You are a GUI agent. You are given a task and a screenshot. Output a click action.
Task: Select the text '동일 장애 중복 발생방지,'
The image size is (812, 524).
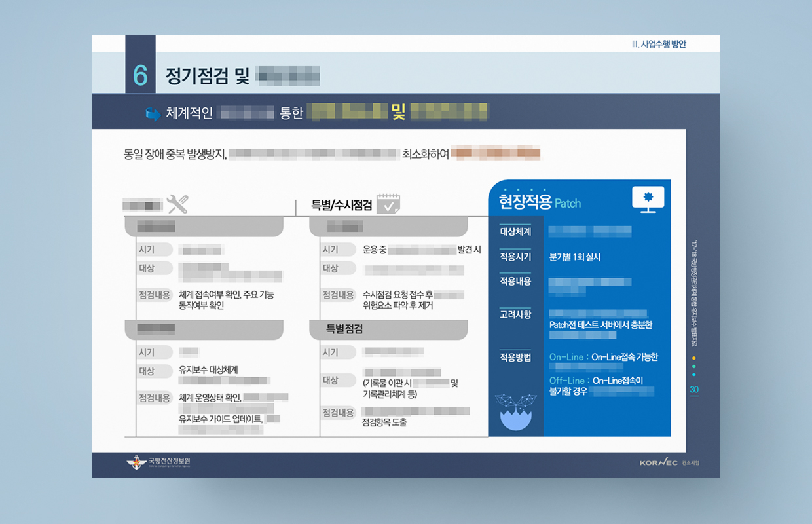(175, 155)
